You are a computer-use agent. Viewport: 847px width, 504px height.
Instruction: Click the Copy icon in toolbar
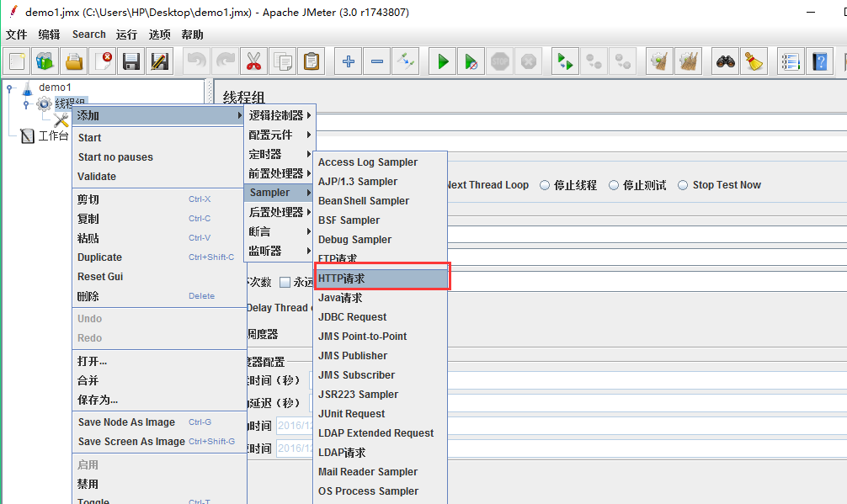pyautogui.click(x=283, y=61)
